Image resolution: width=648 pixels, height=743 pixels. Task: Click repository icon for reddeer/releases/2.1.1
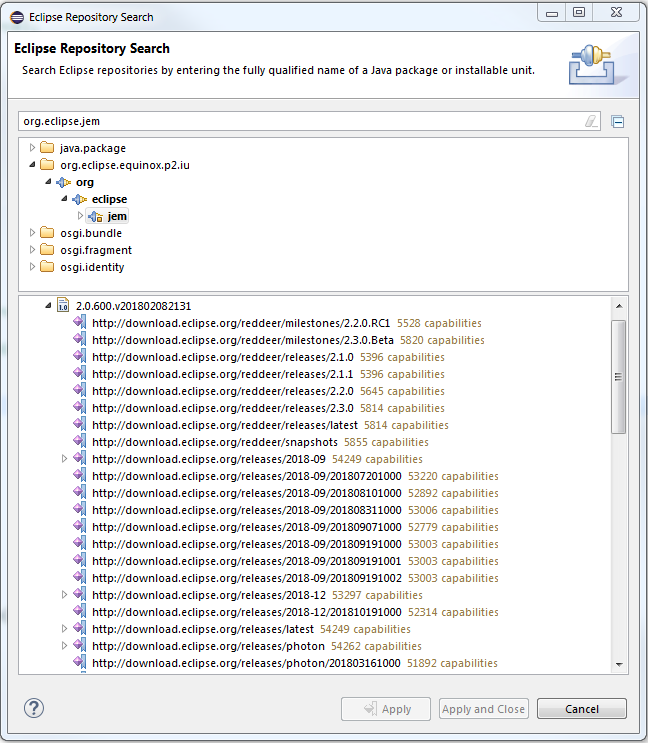pos(80,374)
